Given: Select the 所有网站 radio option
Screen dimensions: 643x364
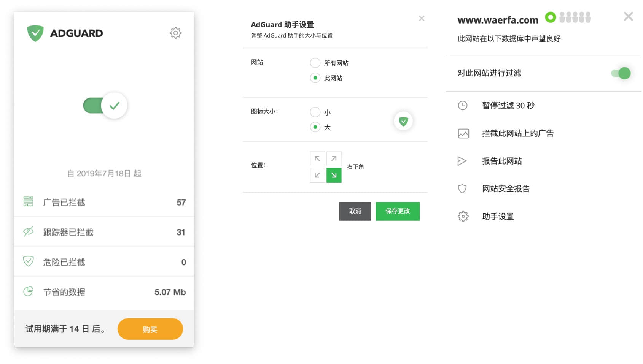Looking at the screenshot, I should (x=315, y=63).
